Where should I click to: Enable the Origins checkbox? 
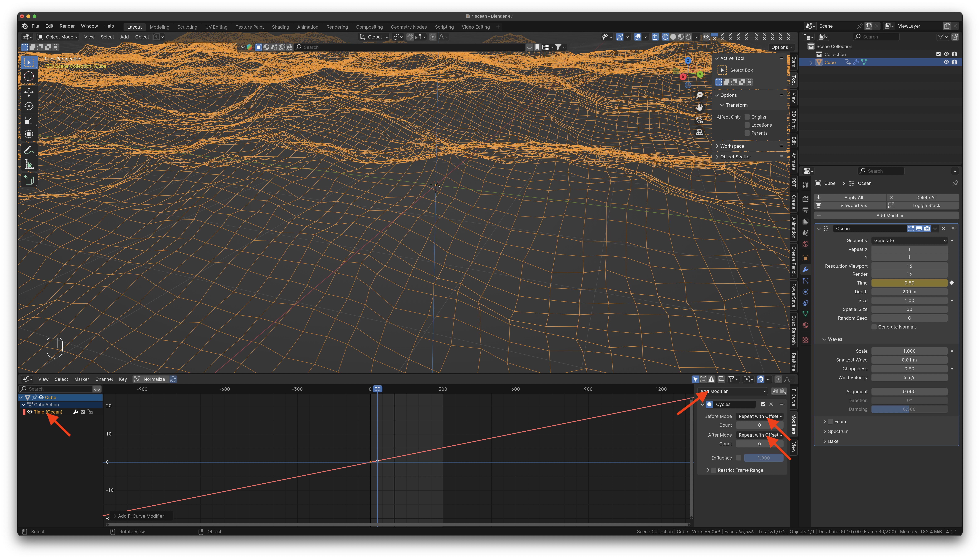(747, 117)
